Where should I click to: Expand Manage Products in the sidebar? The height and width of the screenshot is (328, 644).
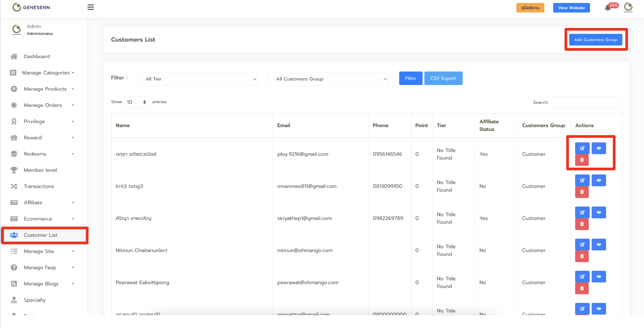coord(45,89)
